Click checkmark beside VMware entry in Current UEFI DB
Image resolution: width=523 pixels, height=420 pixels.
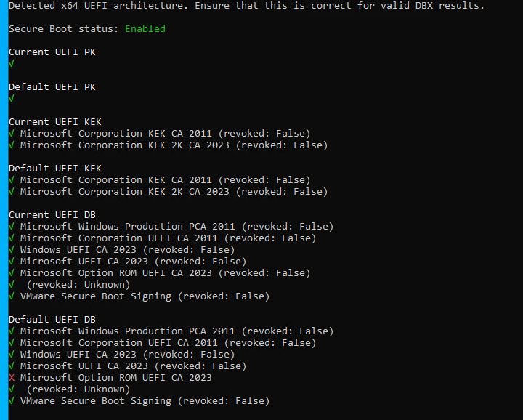coord(12,296)
